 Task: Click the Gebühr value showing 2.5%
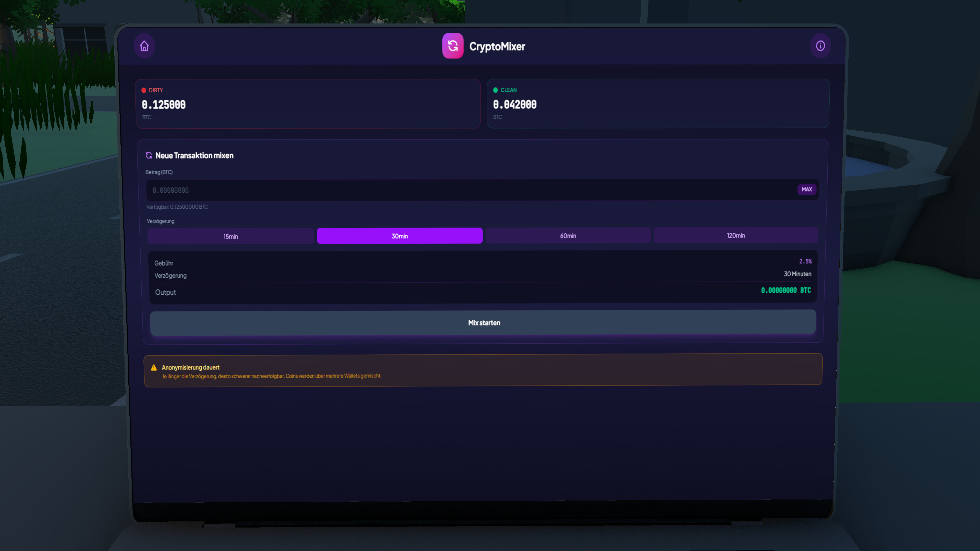pos(805,261)
